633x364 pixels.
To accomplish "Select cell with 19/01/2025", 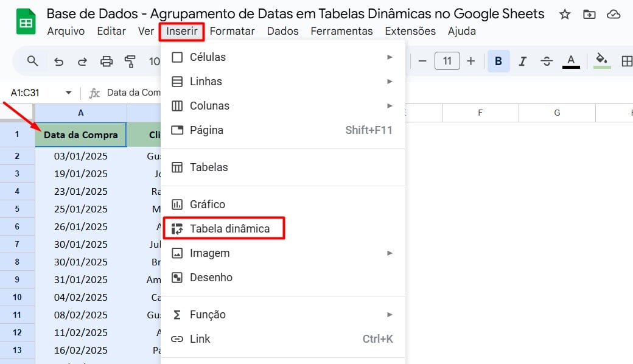I will 81,173.
